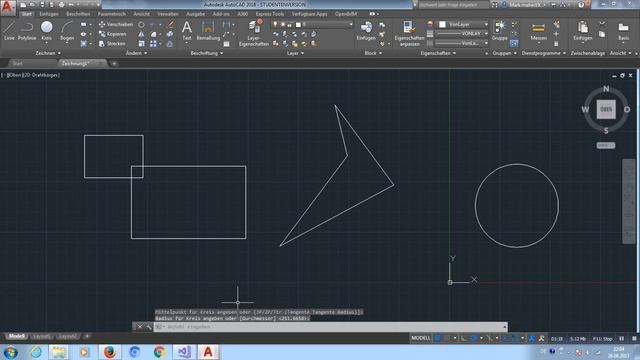Click the layer color swatch in Layer dropdown
The image size is (640, 360).
tap(298, 24)
